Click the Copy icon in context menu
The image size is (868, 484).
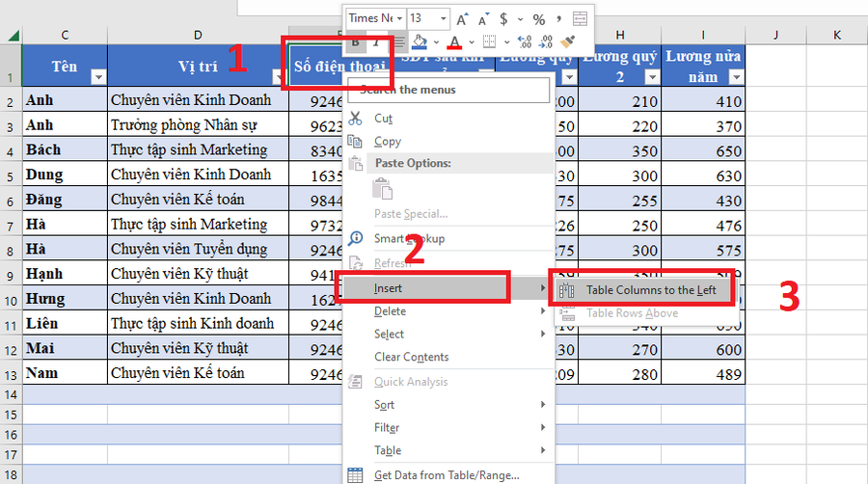click(355, 142)
